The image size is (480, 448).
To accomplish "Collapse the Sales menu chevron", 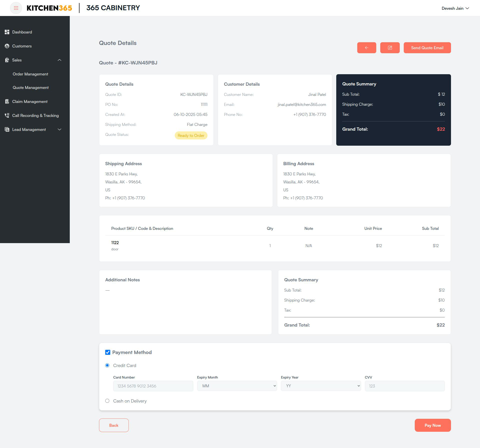I will (x=59, y=60).
